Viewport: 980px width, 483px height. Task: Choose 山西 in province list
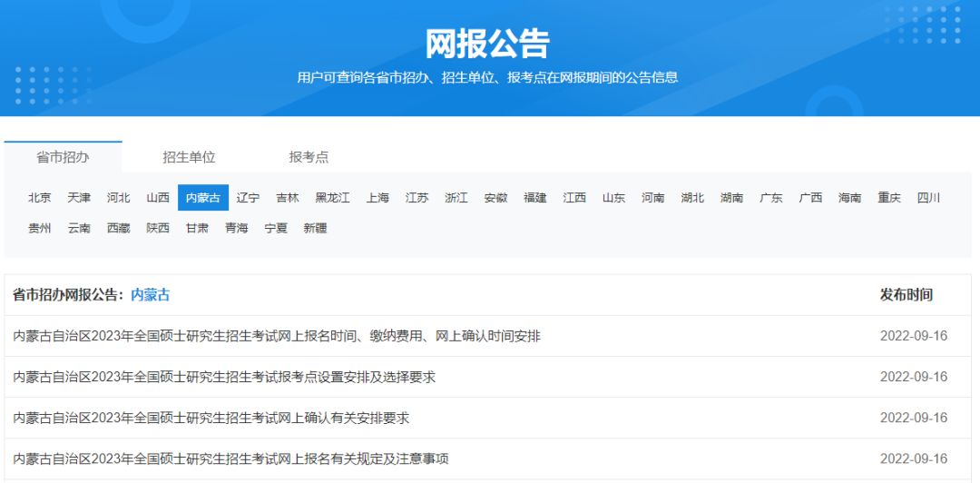coord(158,198)
